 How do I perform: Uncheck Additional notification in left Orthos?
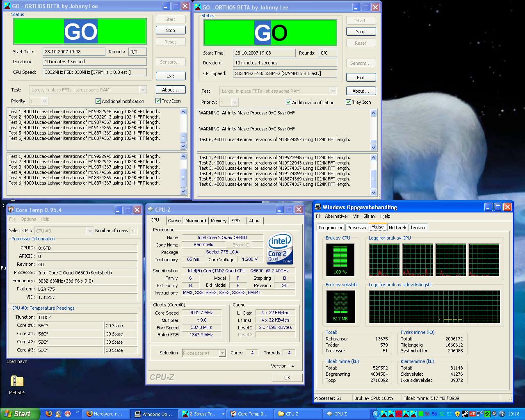click(98, 101)
